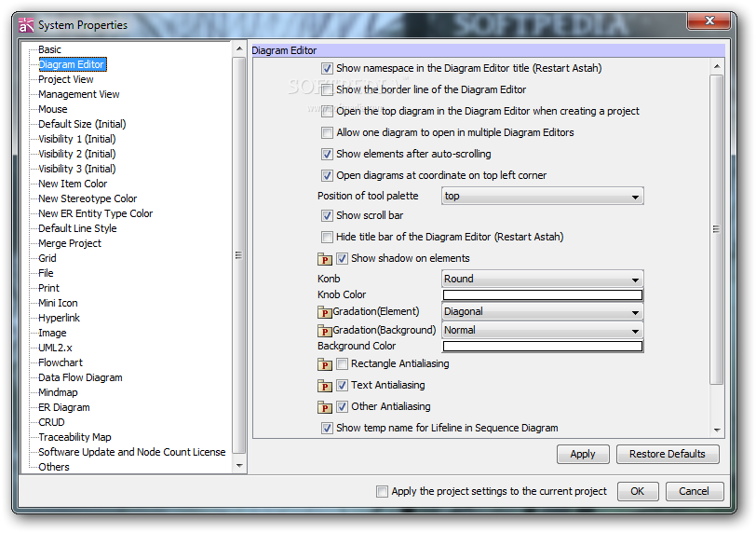Click down arrow of settings panel scrollbar
This screenshot has width=756, height=533.
(x=717, y=430)
